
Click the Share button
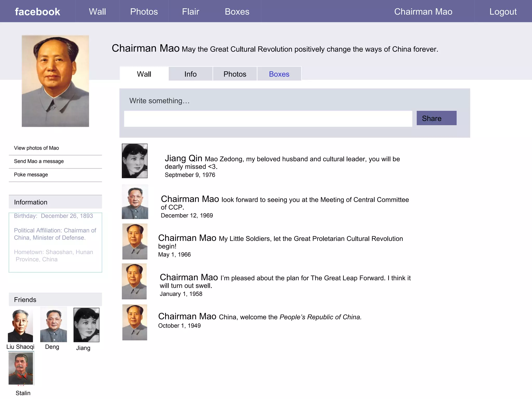tap(436, 118)
